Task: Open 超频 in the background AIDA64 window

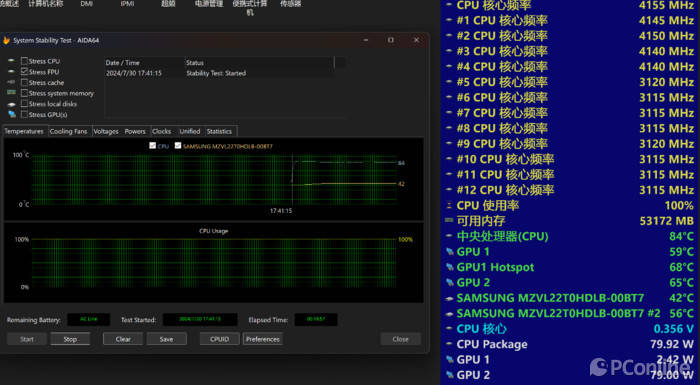Action: coord(168,4)
